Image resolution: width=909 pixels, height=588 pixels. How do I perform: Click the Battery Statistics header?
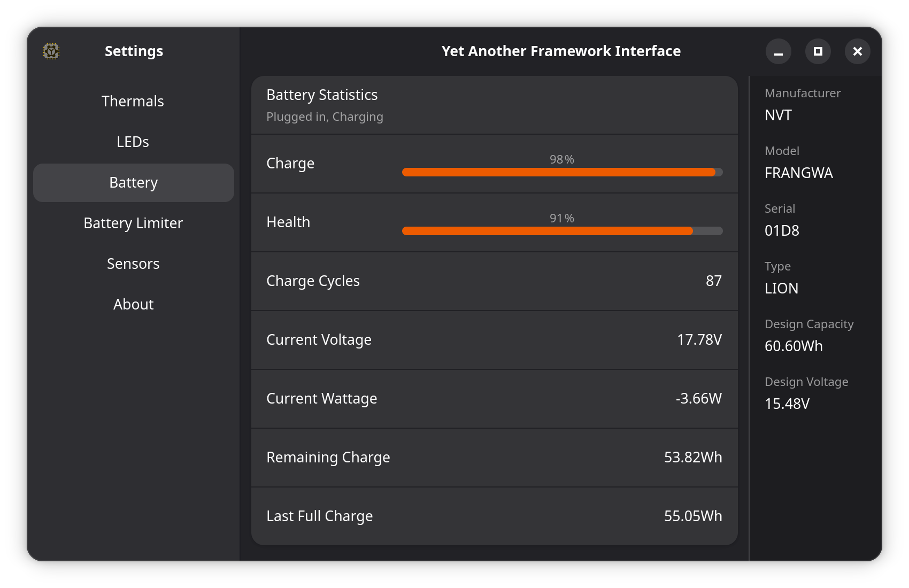pos(322,95)
